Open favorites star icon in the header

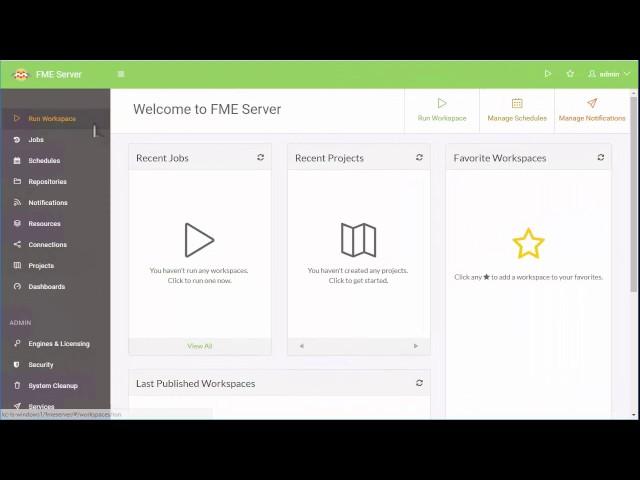[x=570, y=74]
